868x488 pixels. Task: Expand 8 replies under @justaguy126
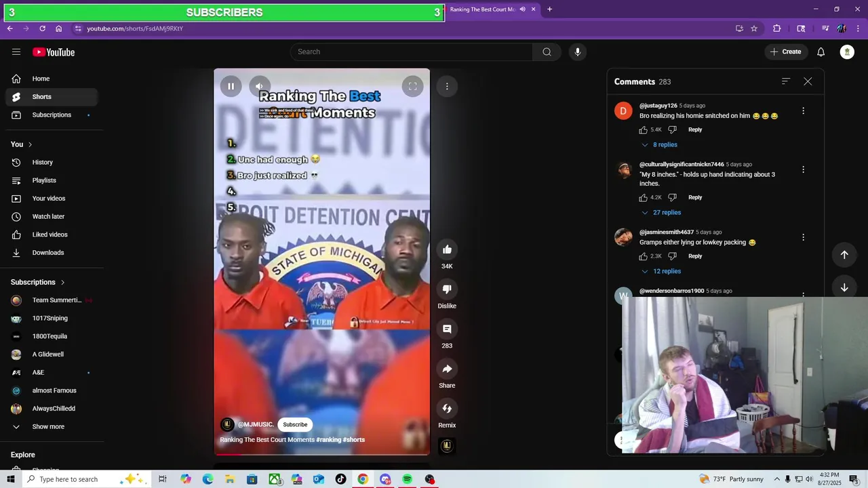(x=659, y=145)
